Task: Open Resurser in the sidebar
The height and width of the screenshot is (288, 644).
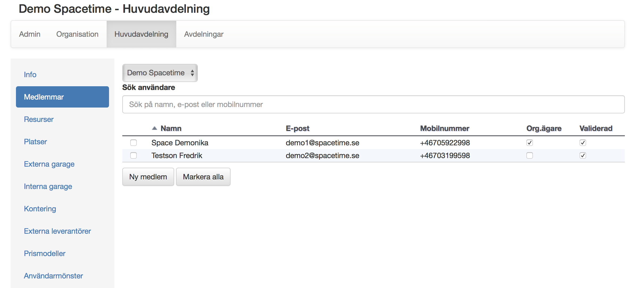Action: coord(39,119)
